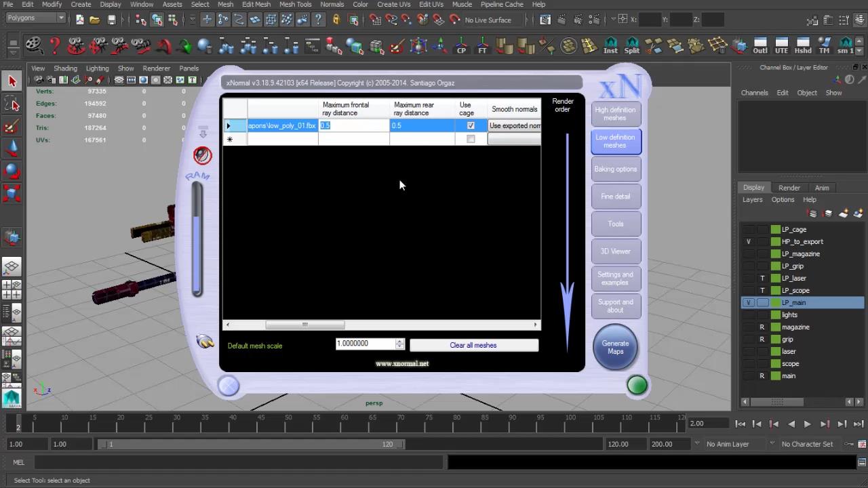Click Clear all meshes button
The height and width of the screenshot is (488, 868).
[473, 346]
